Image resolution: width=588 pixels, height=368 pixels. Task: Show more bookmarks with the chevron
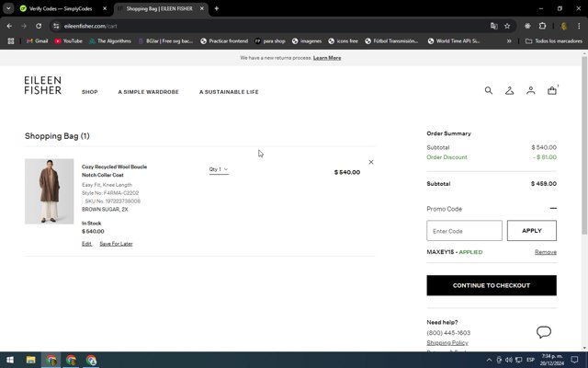509,40
